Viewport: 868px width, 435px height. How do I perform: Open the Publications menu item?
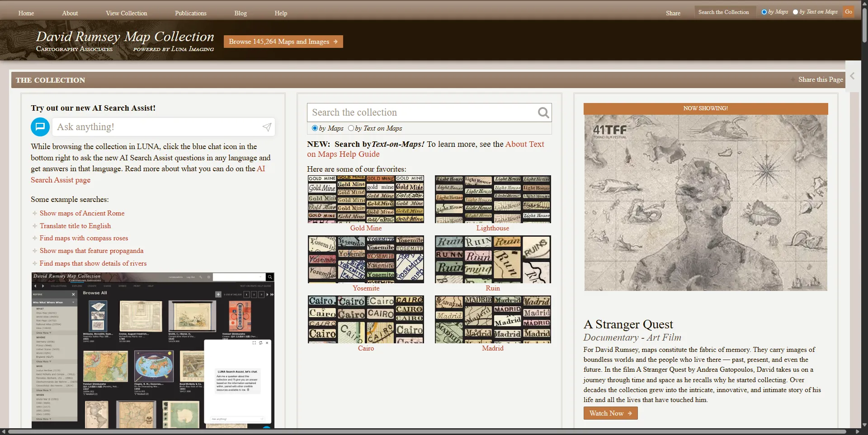(x=190, y=13)
